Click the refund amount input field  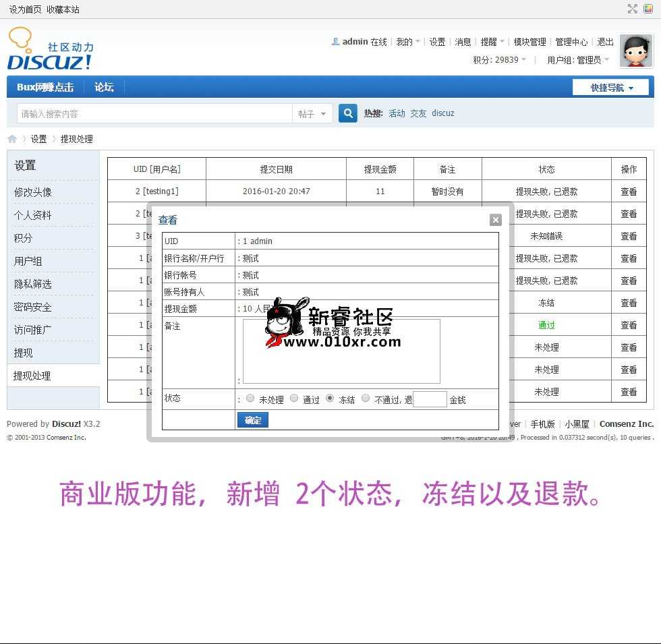[430, 399]
